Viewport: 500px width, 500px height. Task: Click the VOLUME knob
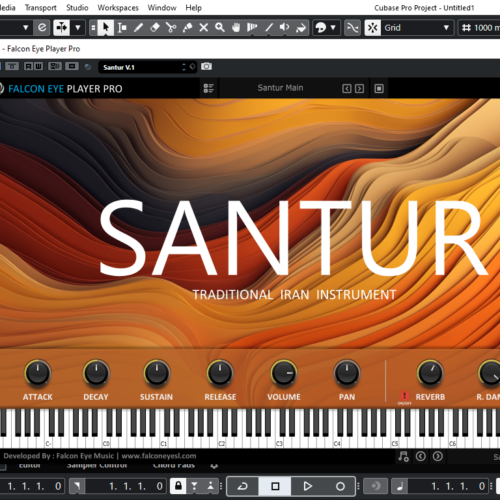click(284, 373)
